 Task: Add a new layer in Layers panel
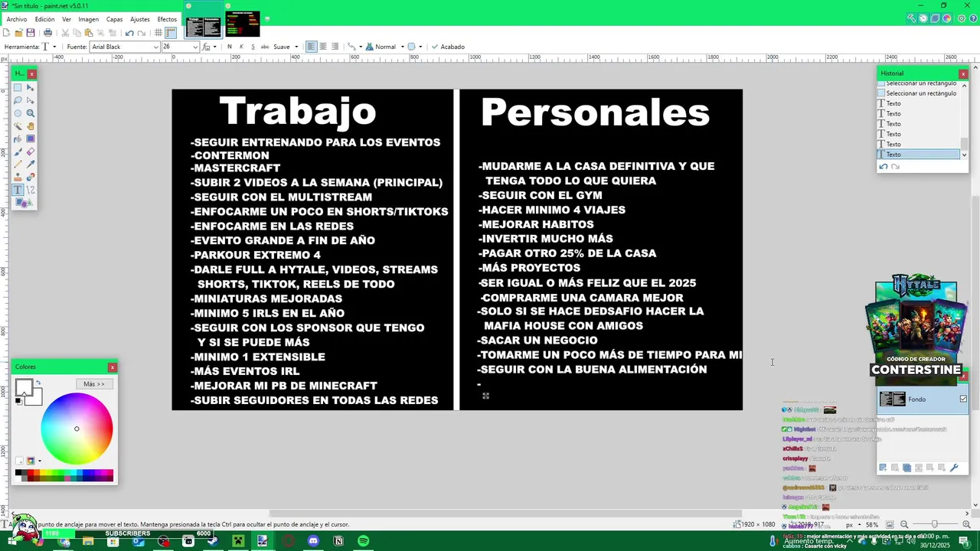[883, 468]
